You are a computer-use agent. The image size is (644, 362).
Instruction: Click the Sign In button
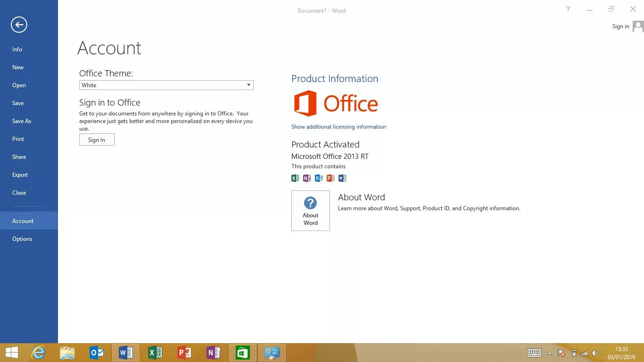click(x=97, y=140)
